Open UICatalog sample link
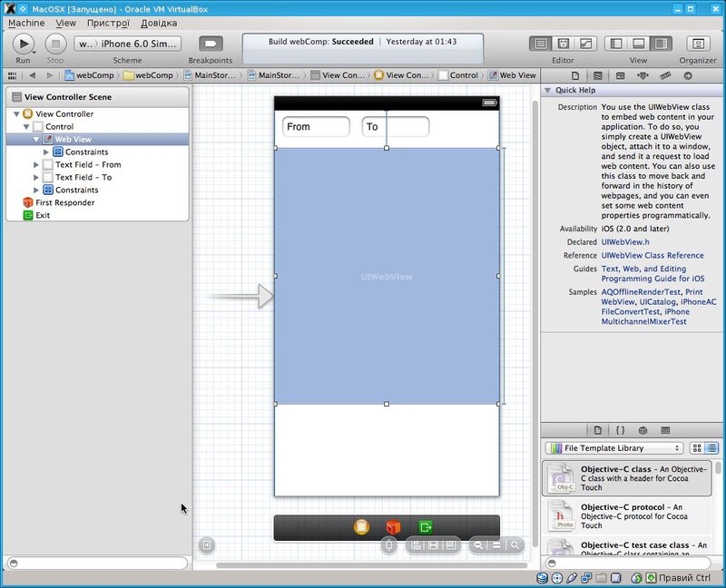This screenshot has height=588, width=726. pos(657,302)
